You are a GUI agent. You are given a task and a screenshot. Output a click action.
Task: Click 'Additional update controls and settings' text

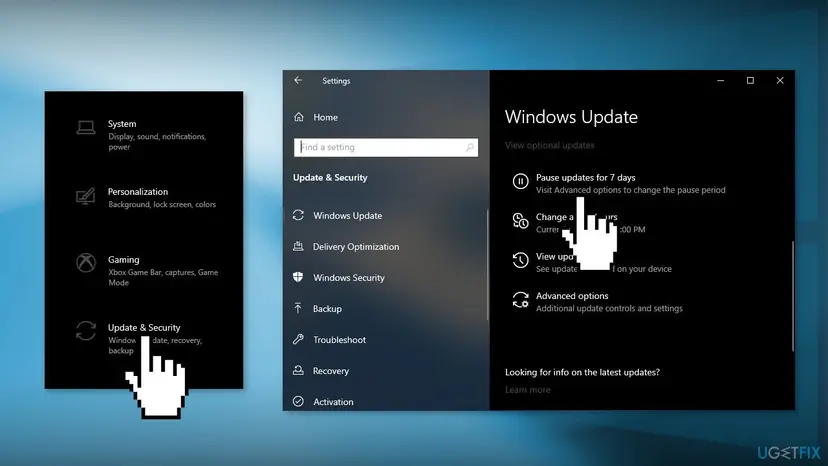click(x=609, y=309)
